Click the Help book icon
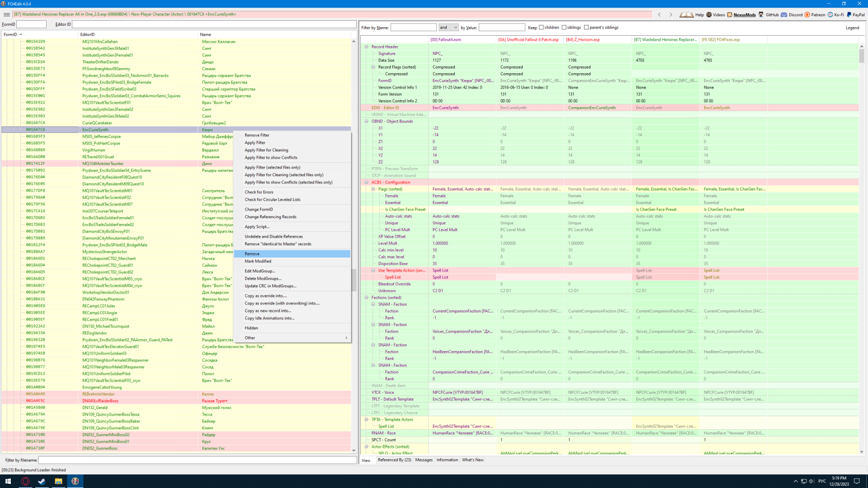The height and width of the screenshot is (488, 868). (686, 14)
